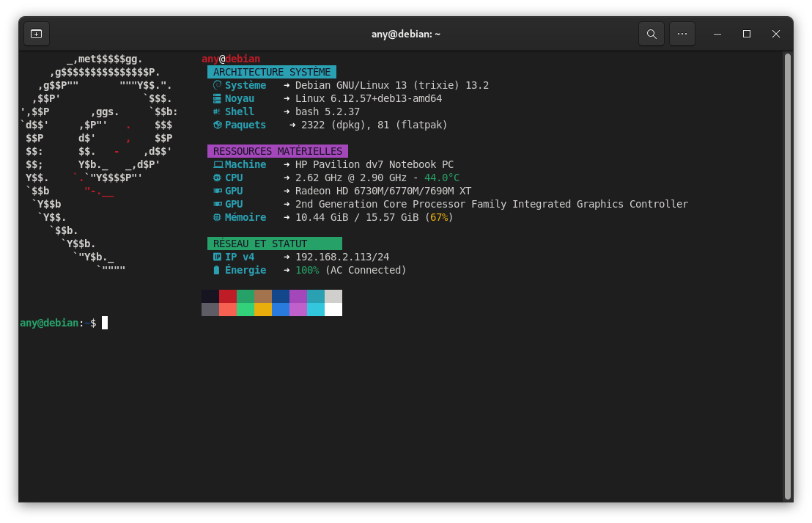Viewport: 812px width, 523px height.
Task: Open a new terminal tab
Action: coord(36,34)
